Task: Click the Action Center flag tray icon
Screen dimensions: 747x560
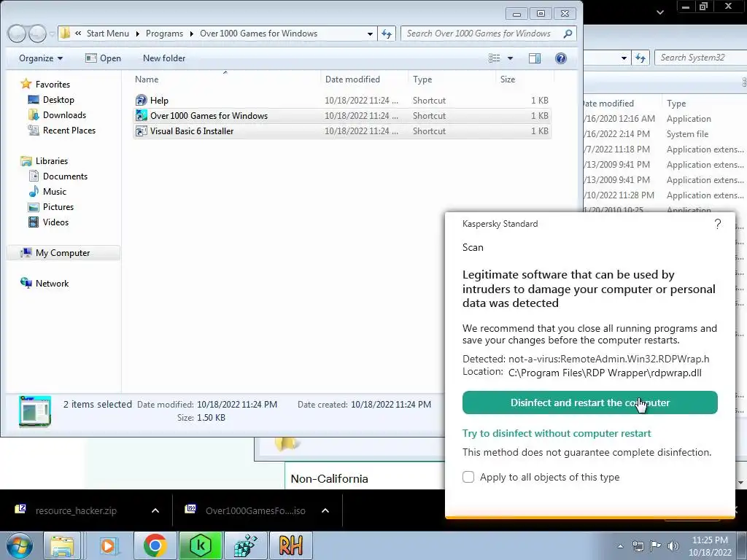Action: pyautogui.click(x=656, y=546)
